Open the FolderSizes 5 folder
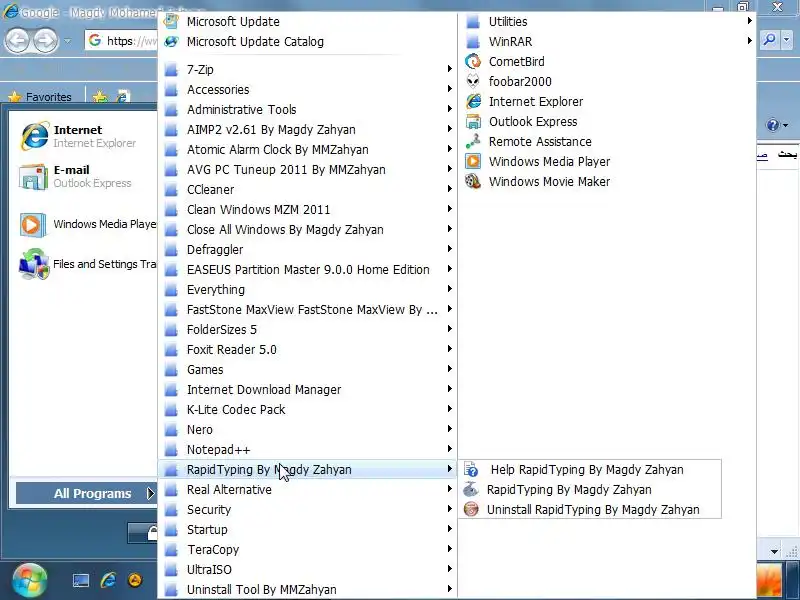Viewport: 800px width, 600px height. point(308,330)
